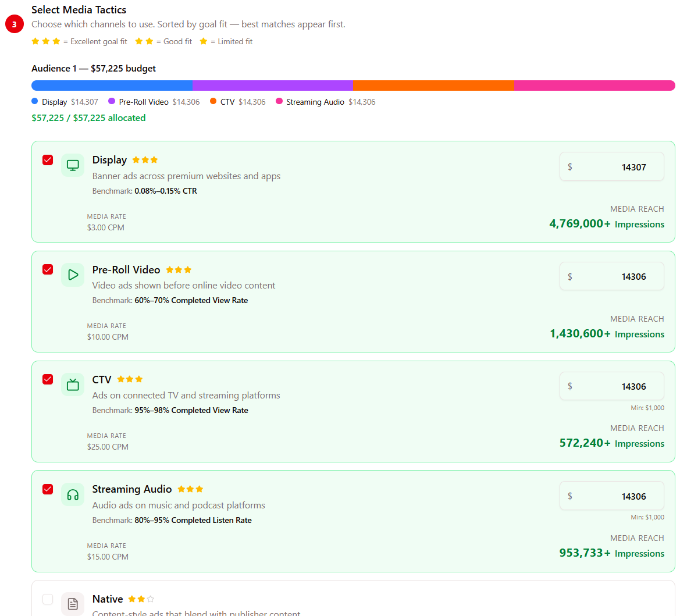Click '572,240+' impressions value
This screenshot has width=680, height=616.
[585, 443]
